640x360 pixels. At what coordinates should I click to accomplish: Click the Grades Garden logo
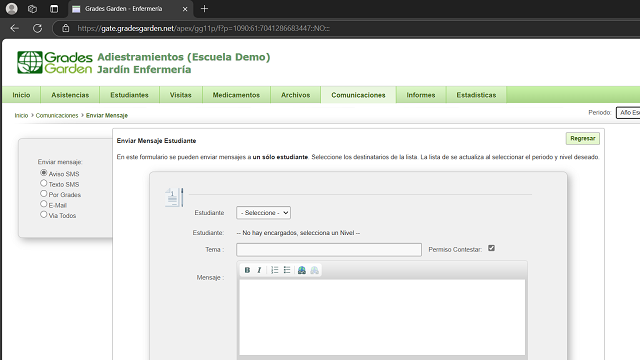55,62
